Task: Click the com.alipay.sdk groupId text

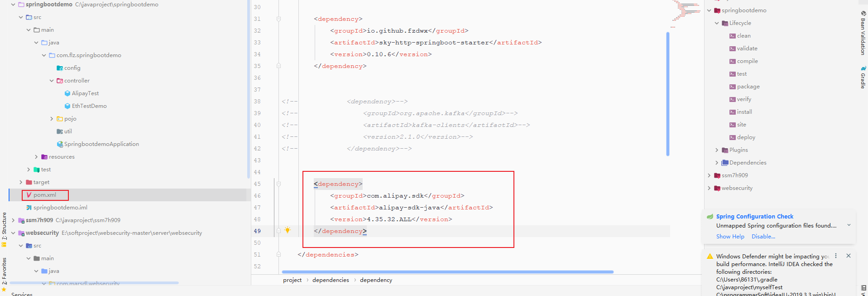Action: [395, 196]
